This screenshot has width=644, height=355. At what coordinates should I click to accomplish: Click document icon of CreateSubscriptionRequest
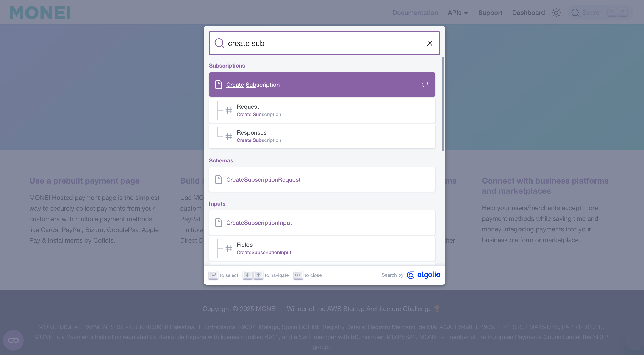point(219,179)
